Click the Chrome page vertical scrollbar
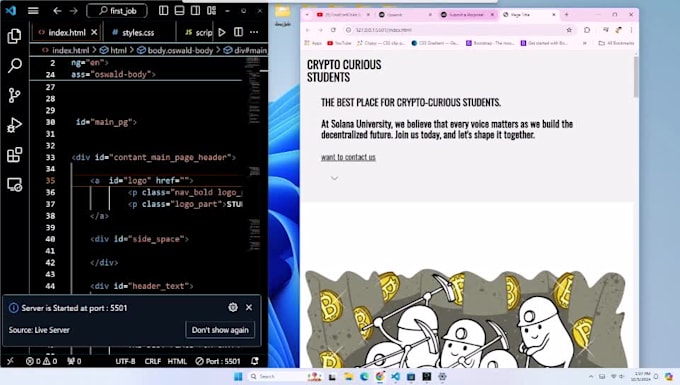Viewport: 680px width, 385px height. tap(636, 77)
